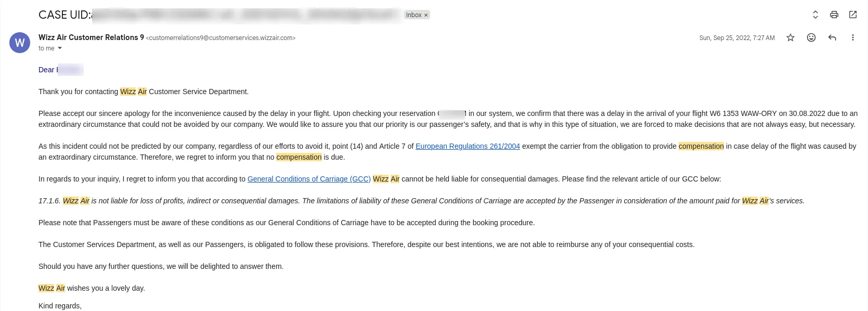Open email in new window

[853, 15]
